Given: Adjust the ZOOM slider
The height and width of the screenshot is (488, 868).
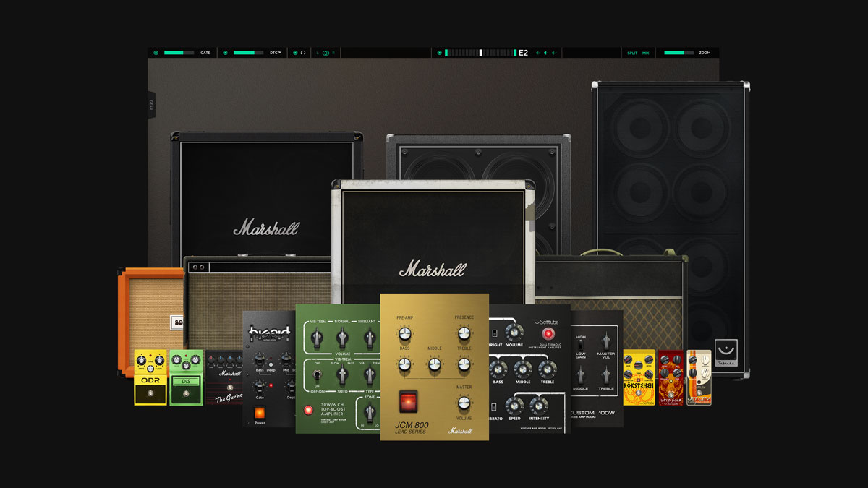Looking at the screenshot, I should click(678, 53).
